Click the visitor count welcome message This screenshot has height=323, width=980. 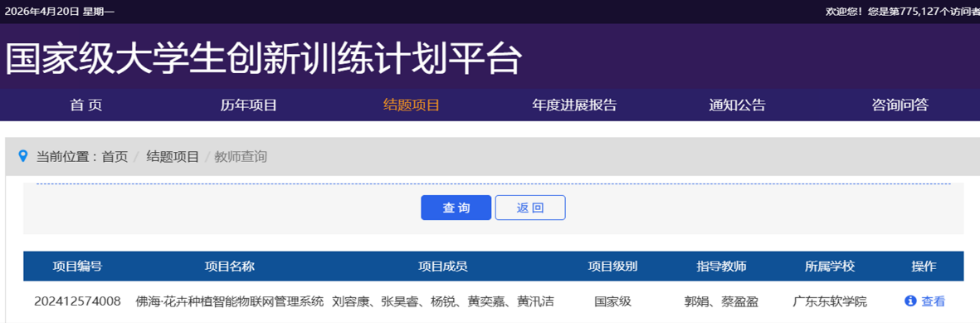tap(903, 12)
